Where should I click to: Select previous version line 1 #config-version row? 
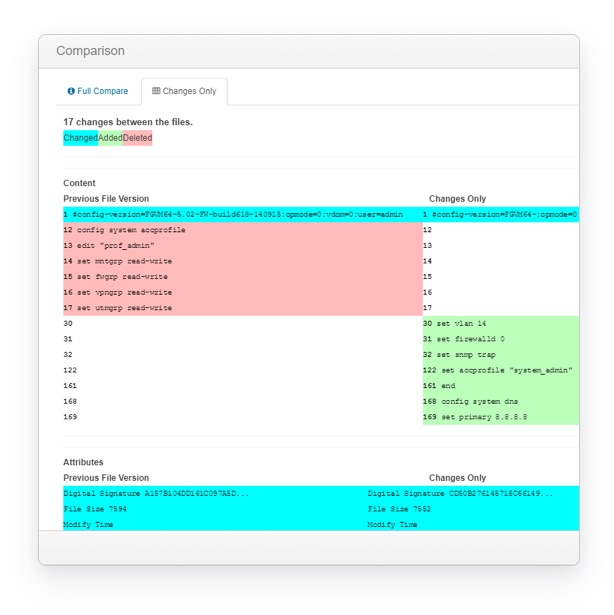tap(243, 215)
